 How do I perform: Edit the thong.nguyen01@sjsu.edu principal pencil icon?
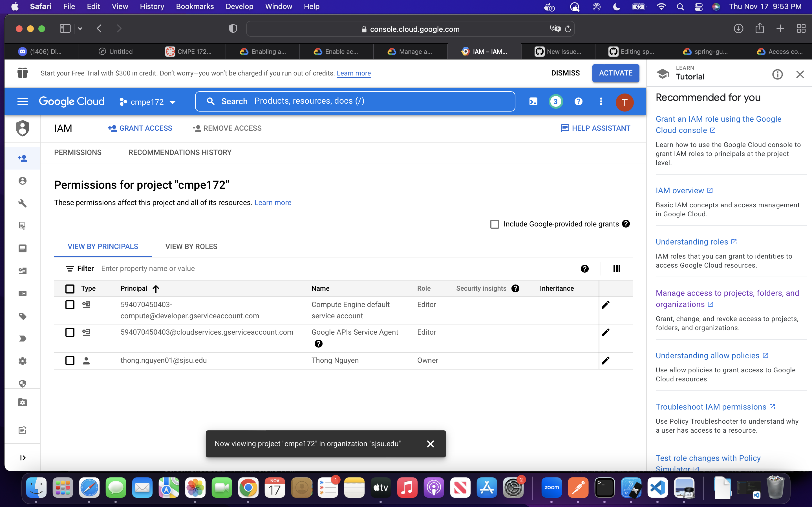point(605,361)
